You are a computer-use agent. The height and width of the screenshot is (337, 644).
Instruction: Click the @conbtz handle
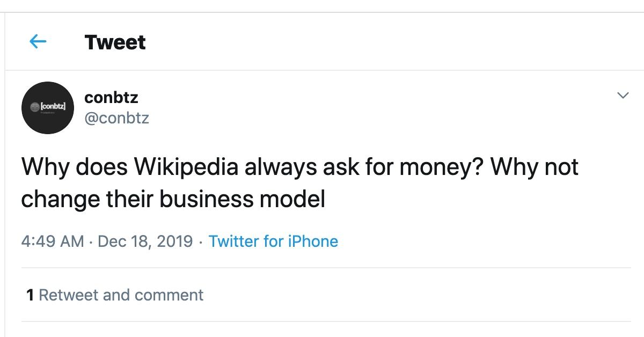(116, 119)
